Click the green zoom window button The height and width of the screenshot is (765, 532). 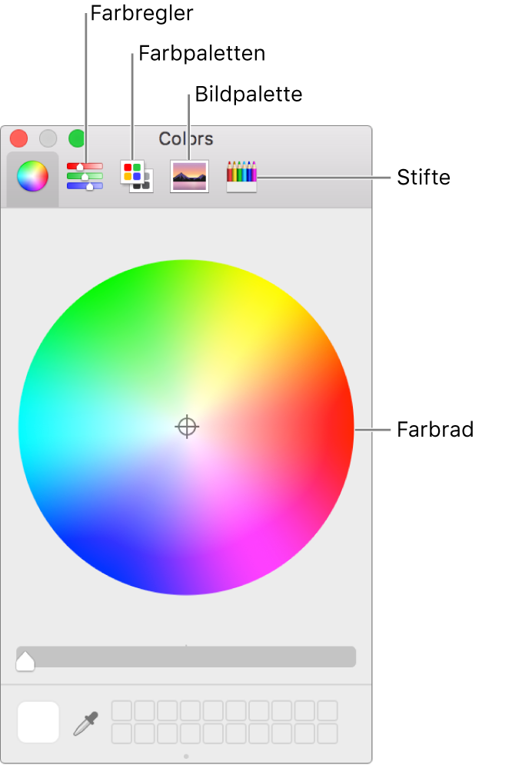[77, 138]
